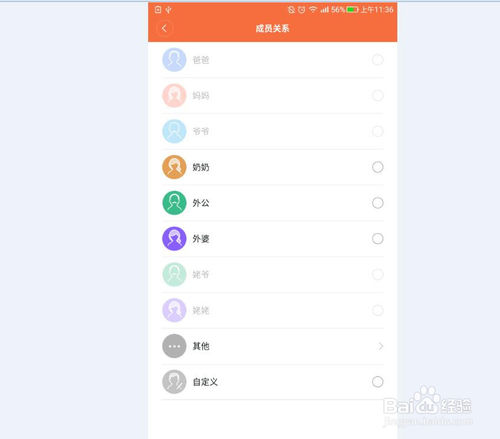Select the 外婆 radio button
500x439 pixels.
pyautogui.click(x=378, y=239)
